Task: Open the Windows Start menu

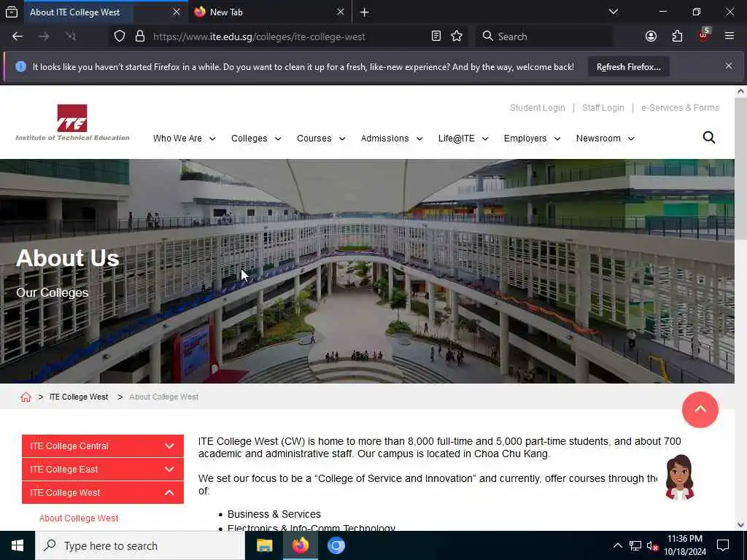Action: [18, 545]
